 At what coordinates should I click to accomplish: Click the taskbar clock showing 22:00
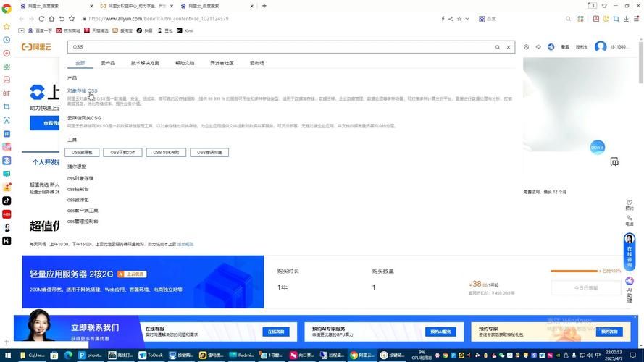(x=614, y=355)
